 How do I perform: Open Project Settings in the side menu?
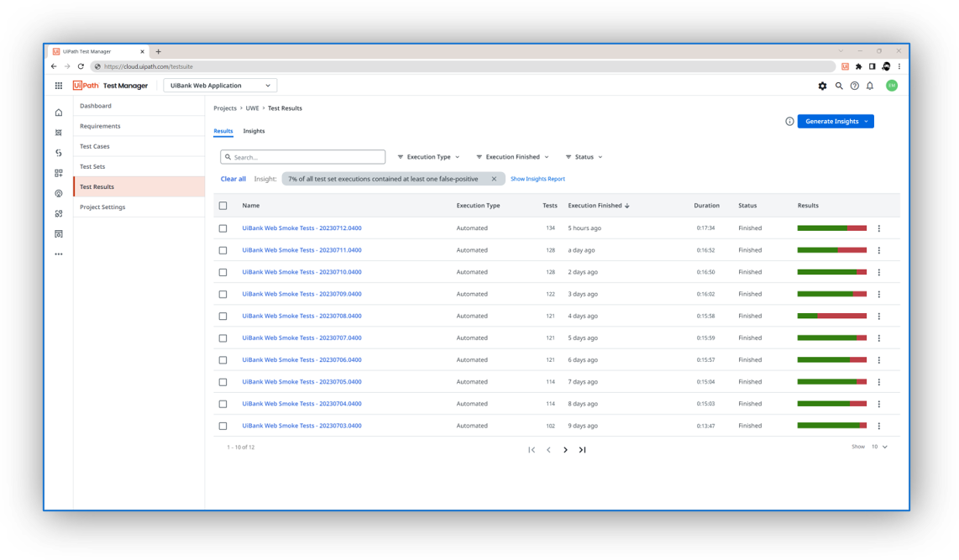click(x=139, y=207)
